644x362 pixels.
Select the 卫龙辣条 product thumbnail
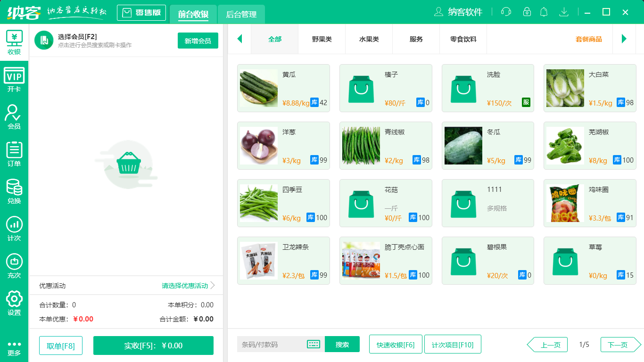click(x=259, y=261)
